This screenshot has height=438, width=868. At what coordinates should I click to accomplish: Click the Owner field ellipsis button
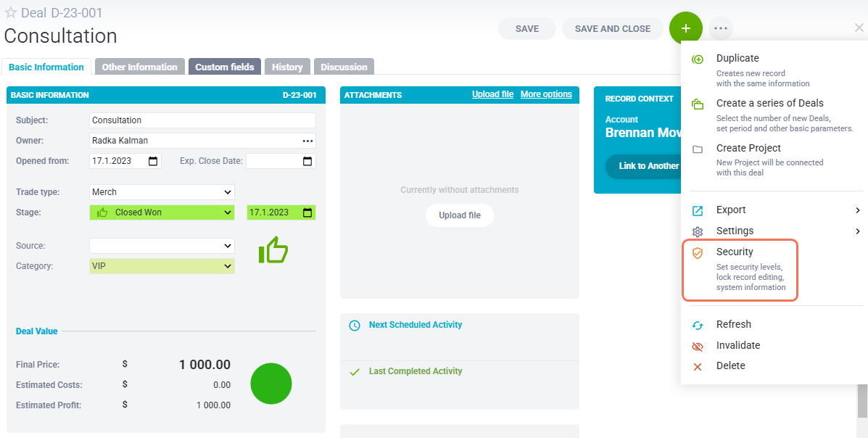click(x=307, y=141)
